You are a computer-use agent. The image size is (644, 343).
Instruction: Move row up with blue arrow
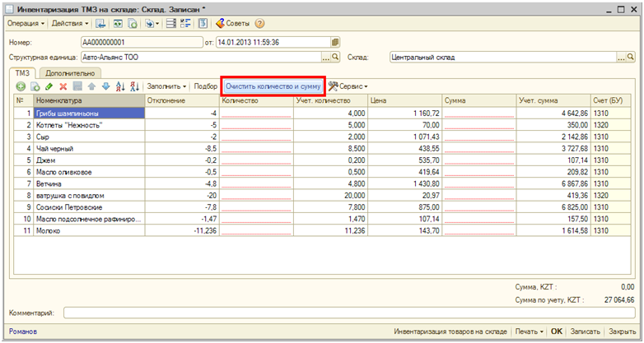[91, 86]
